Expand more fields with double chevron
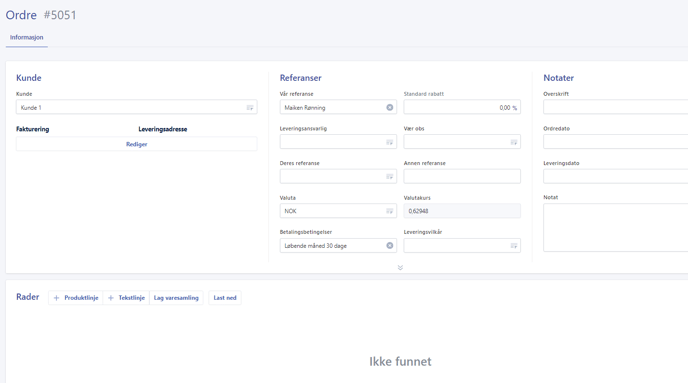Viewport: 688px width, 383px height. [400, 267]
